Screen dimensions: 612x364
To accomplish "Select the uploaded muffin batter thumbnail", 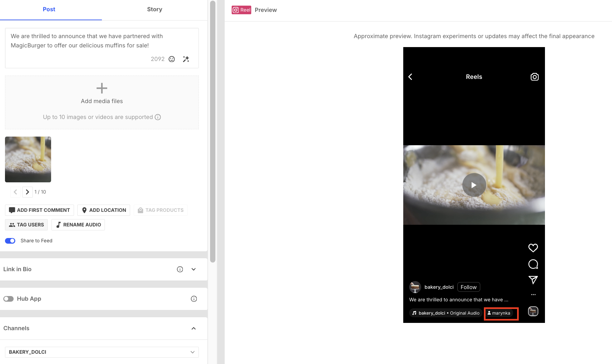I will (x=28, y=159).
